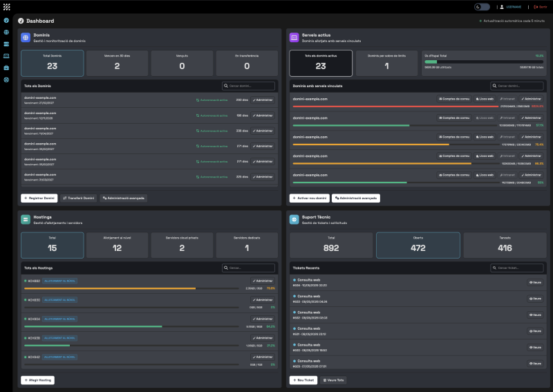Viewport: 553px width, 392px height.
Task: Select the Vençuts card
Action: point(182,63)
